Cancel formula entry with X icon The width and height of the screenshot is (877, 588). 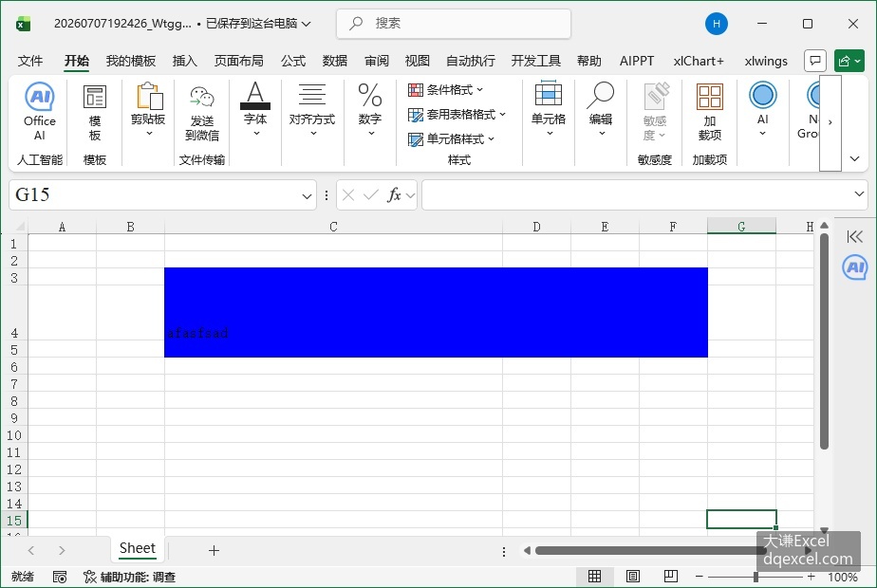[348, 194]
